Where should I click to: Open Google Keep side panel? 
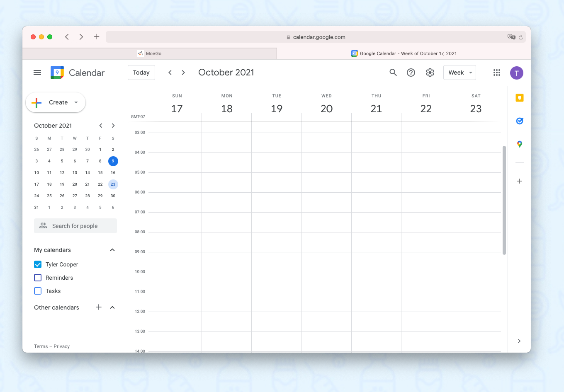coord(520,98)
